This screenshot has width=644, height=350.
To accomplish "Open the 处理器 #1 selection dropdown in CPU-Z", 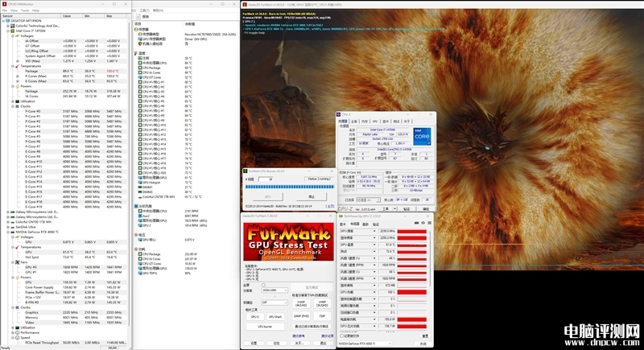I will tap(369, 200).
